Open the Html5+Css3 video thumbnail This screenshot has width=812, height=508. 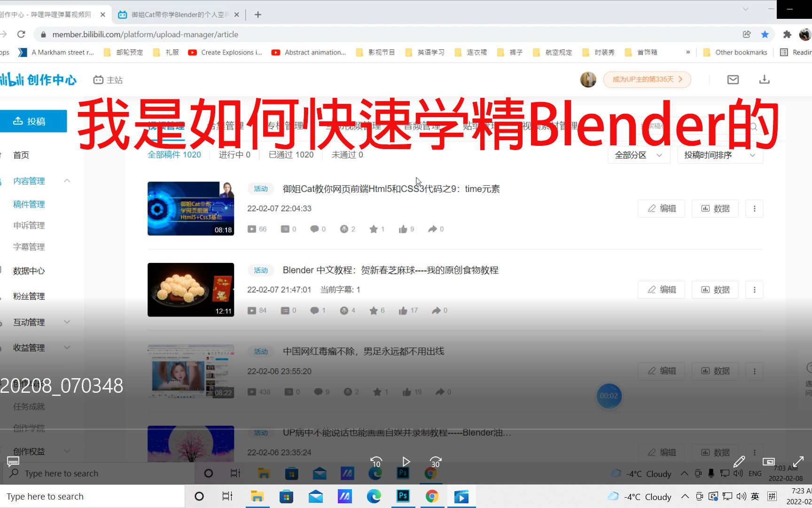click(x=191, y=208)
